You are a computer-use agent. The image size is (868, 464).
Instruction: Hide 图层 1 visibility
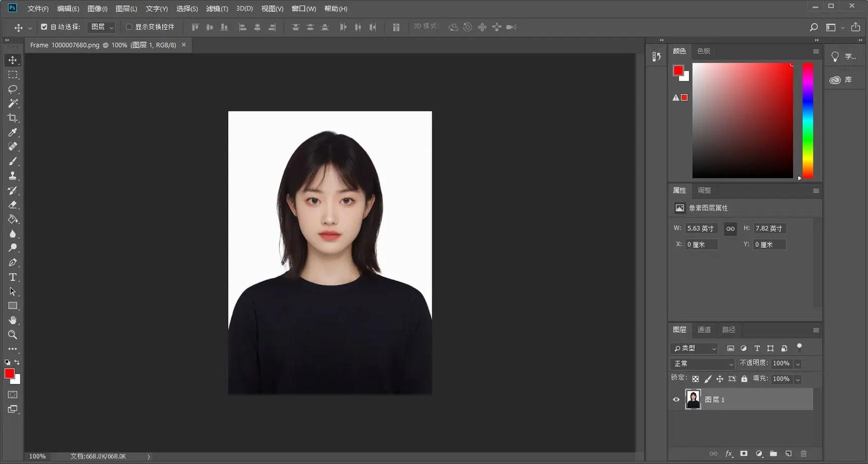tap(676, 399)
